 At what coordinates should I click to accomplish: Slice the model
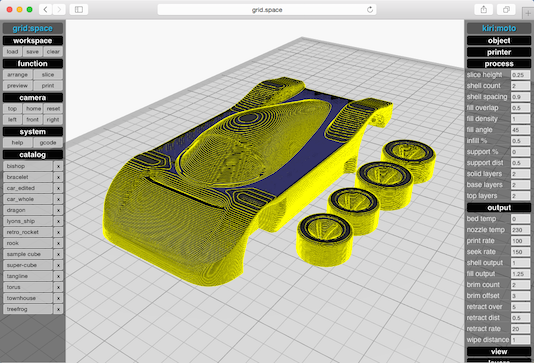(x=48, y=75)
